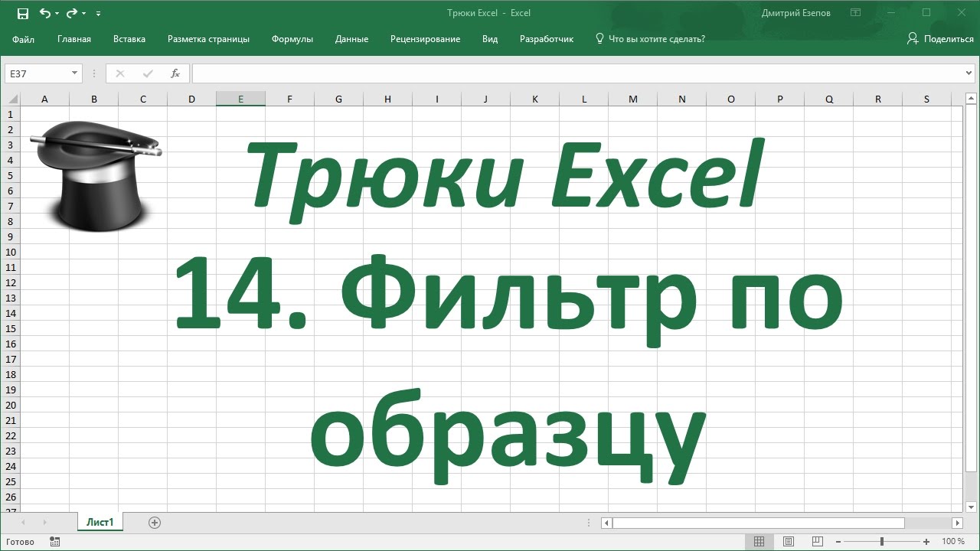
Task: Customize the Quick Access Toolbar dropdown
Action: (x=99, y=14)
